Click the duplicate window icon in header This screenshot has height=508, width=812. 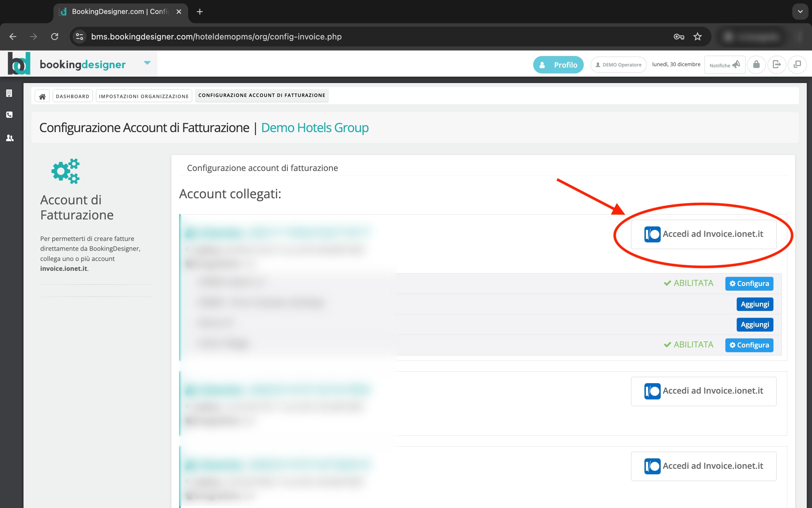pos(797,64)
